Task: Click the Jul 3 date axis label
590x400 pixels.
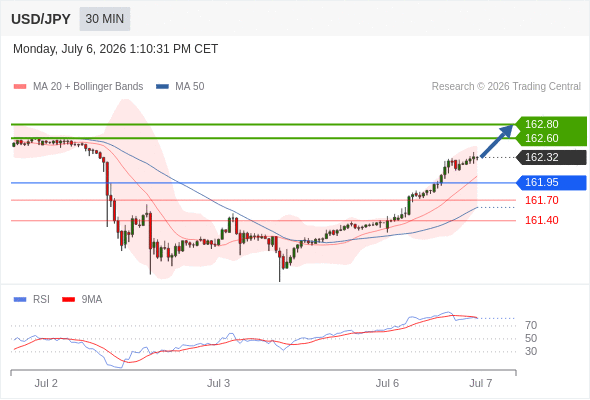Action: click(218, 383)
